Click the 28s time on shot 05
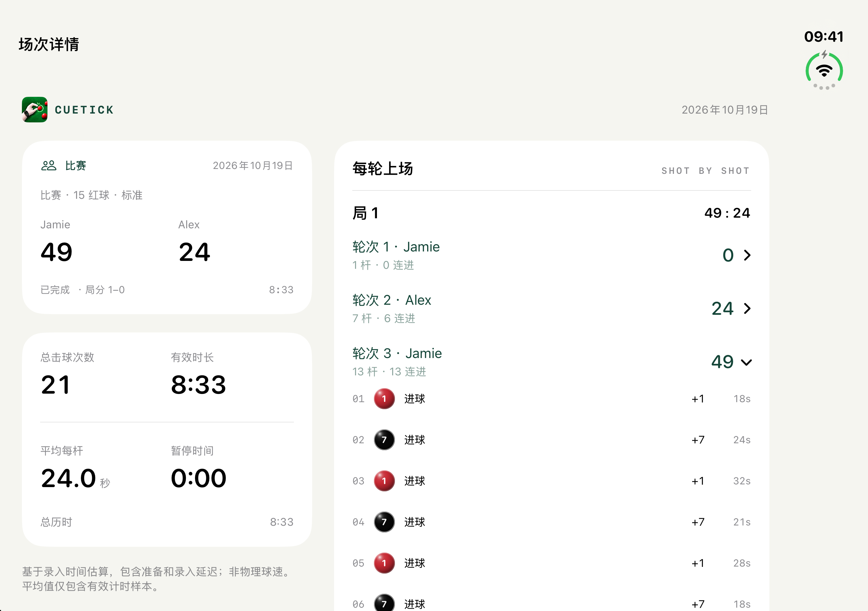Viewport: 868px width, 611px height. pos(742,563)
